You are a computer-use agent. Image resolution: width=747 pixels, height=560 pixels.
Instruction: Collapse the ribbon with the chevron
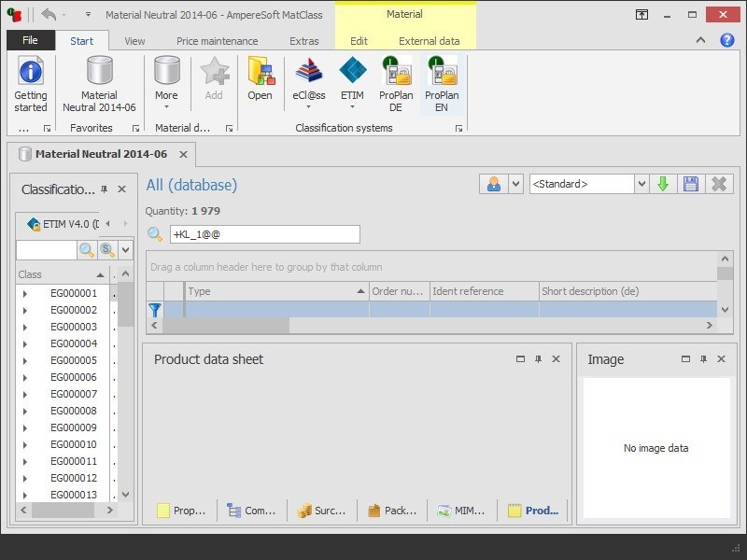coord(701,40)
